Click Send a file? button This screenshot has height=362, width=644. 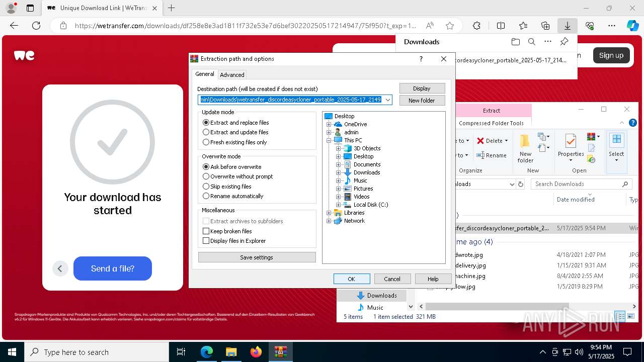click(x=113, y=268)
